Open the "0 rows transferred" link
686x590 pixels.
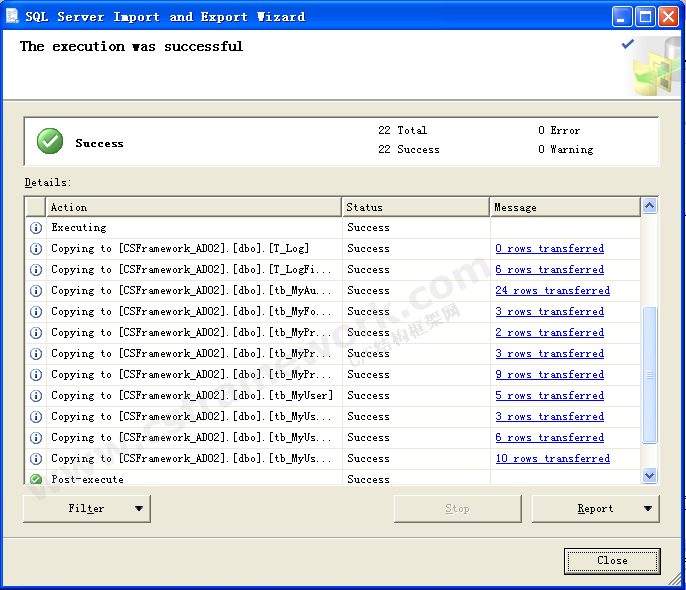549,249
